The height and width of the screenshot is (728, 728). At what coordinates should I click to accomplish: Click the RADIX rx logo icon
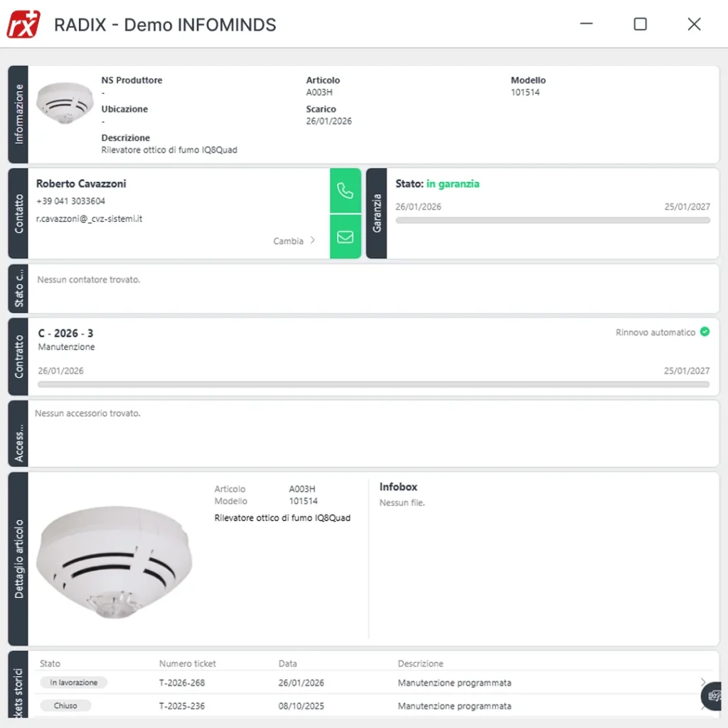[x=23, y=24]
